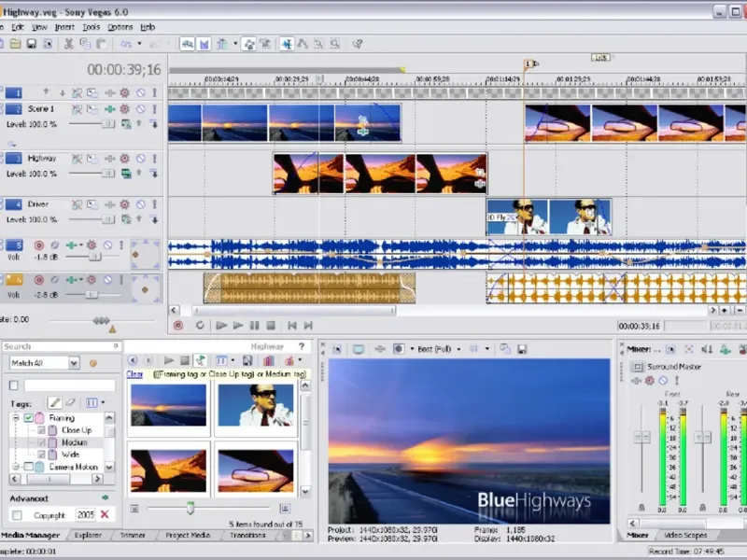The width and height of the screenshot is (747, 560).
Task: Toggle the Framing tag checkbox
Action: [x=29, y=419]
